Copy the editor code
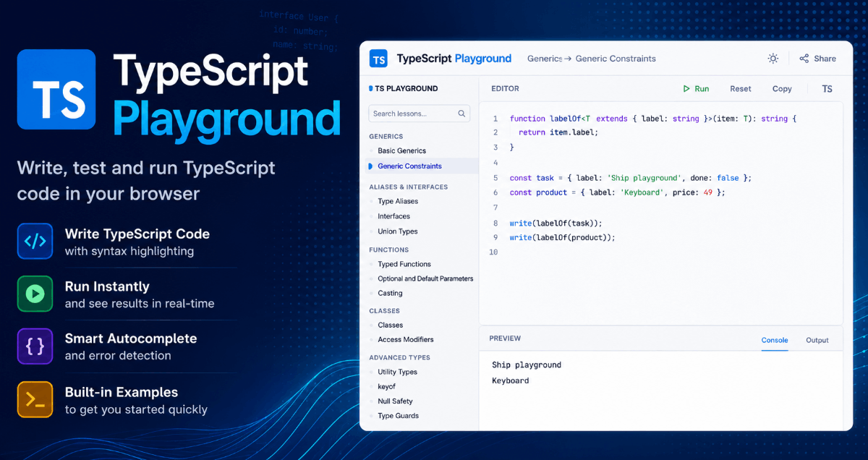 tap(782, 89)
